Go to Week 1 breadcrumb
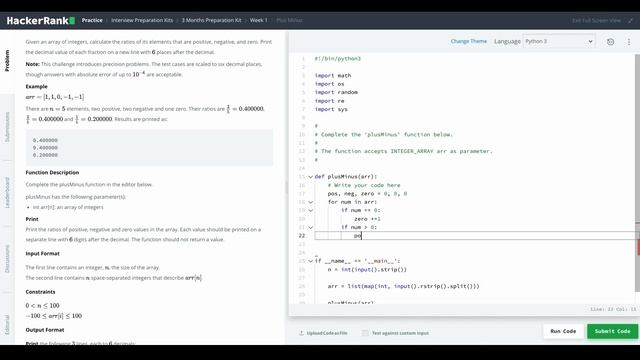 (x=258, y=20)
